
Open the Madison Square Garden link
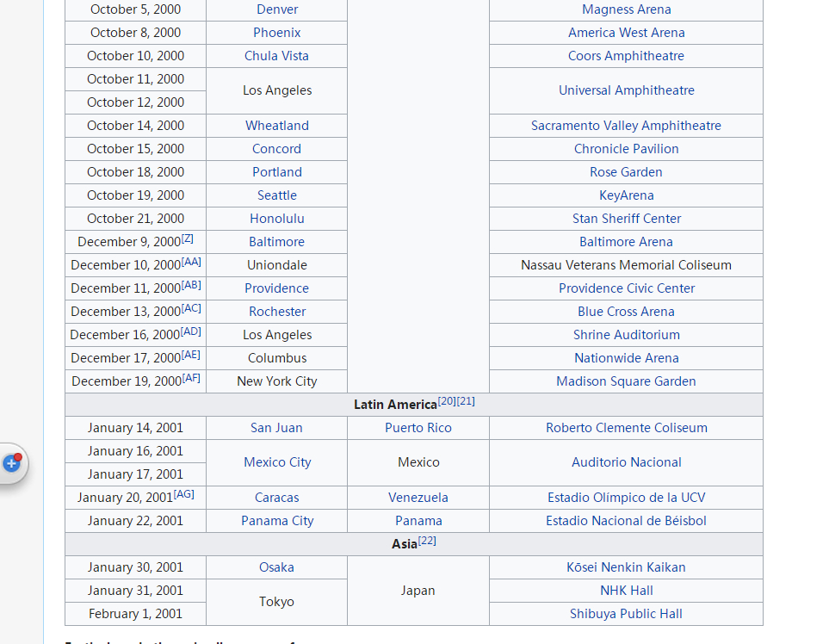click(626, 381)
